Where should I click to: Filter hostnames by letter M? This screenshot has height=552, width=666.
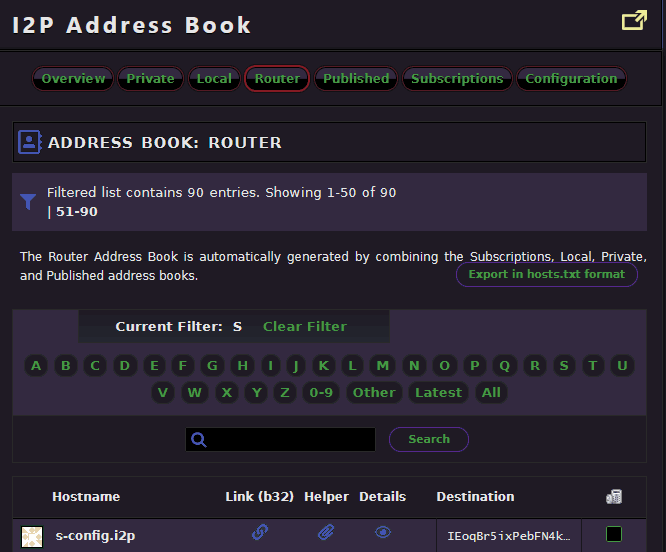pyautogui.click(x=383, y=366)
